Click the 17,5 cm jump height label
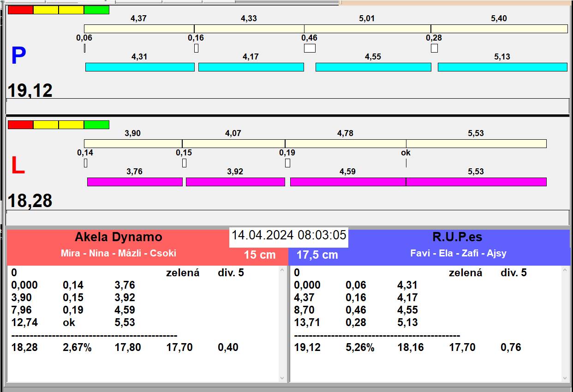This screenshot has height=392, width=573. click(x=317, y=255)
